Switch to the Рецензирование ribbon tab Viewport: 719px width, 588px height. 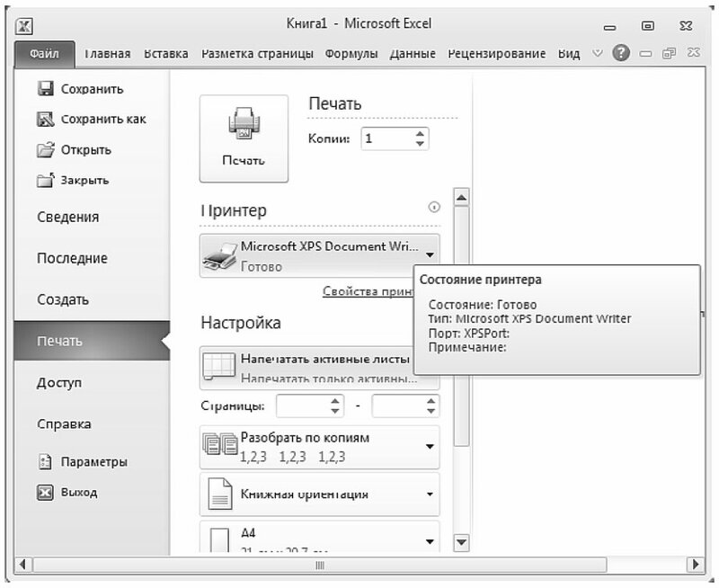click(497, 54)
